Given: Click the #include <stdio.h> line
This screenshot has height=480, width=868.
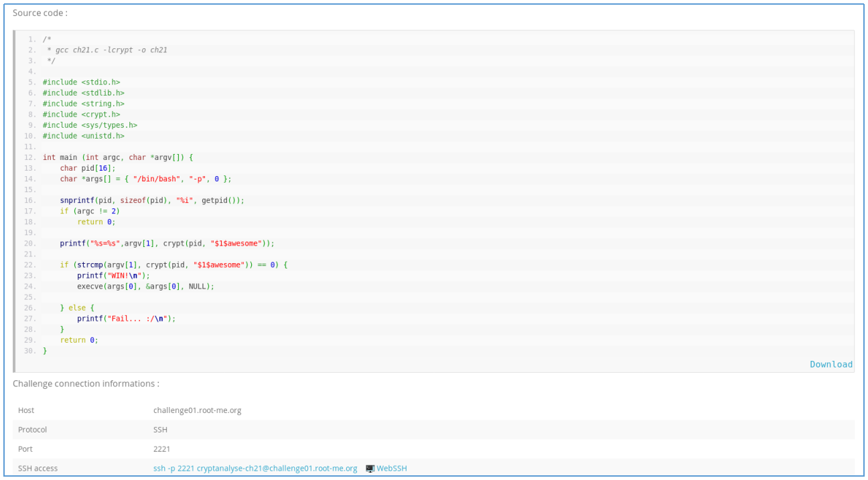Looking at the screenshot, I should coord(81,82).
